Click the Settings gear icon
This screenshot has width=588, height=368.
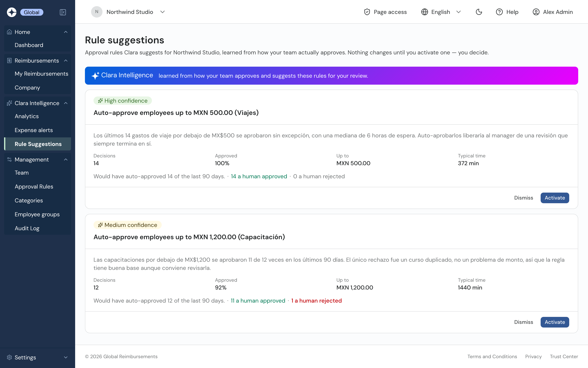[x=9, y=357]
